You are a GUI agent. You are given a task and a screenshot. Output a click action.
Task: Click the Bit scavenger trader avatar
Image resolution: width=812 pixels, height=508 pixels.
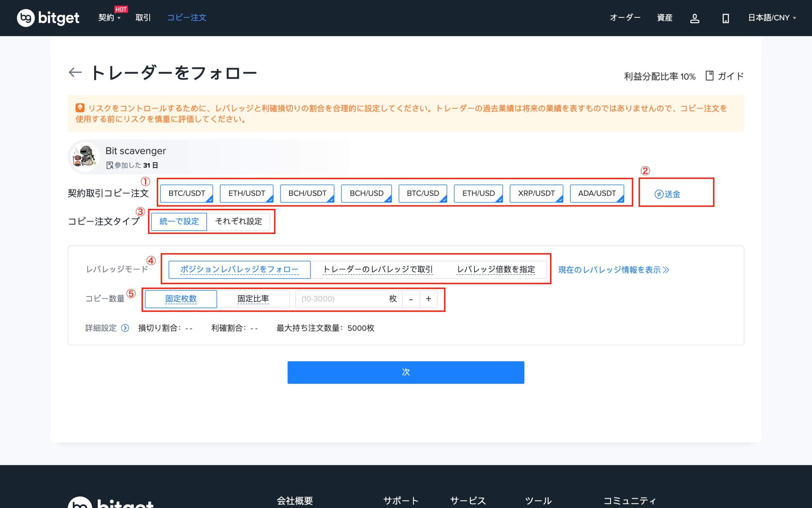(x=84, y=157)
